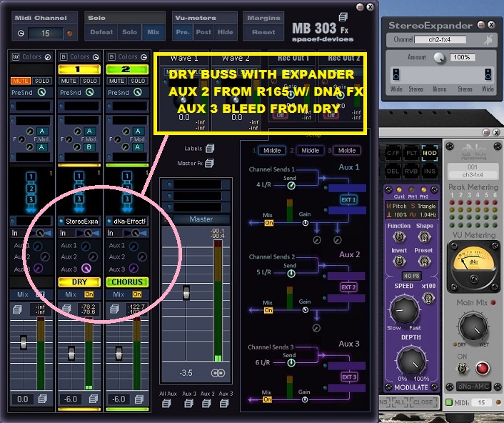Open Setup 1 Middle dropdown

(272, 151)
